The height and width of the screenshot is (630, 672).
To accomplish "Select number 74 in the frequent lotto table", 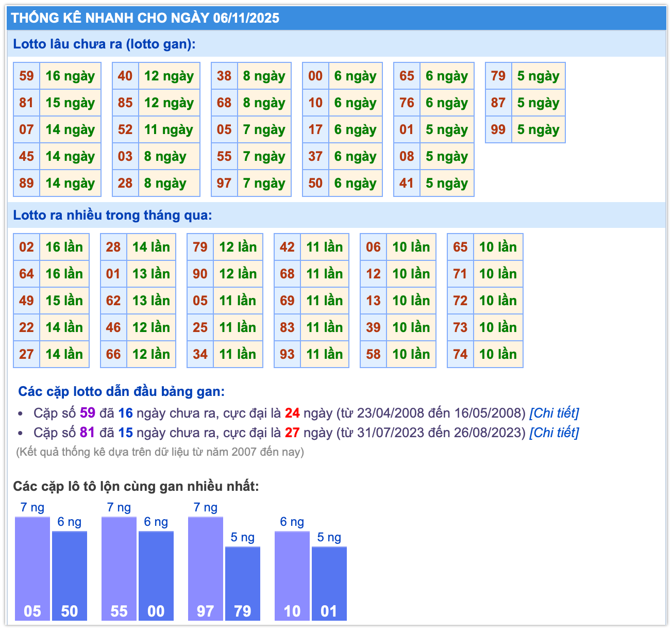I will click(x=460, y=354).
